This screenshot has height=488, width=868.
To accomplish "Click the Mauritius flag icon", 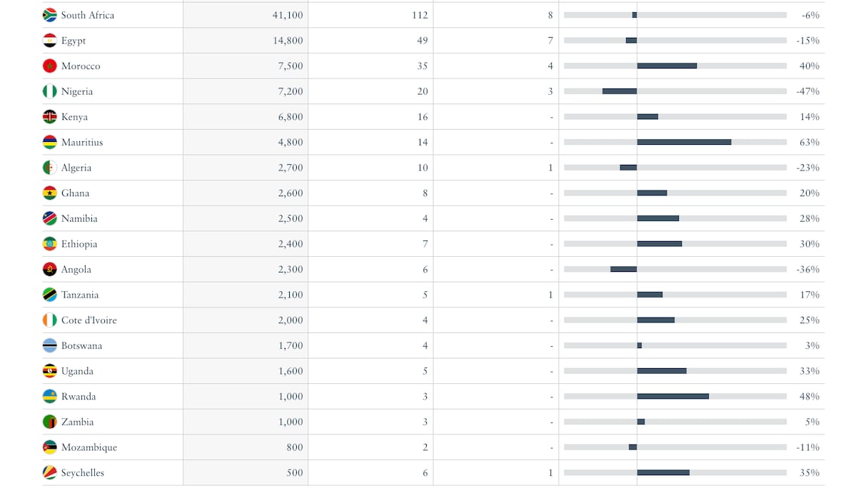I will (x=49, y=143).
